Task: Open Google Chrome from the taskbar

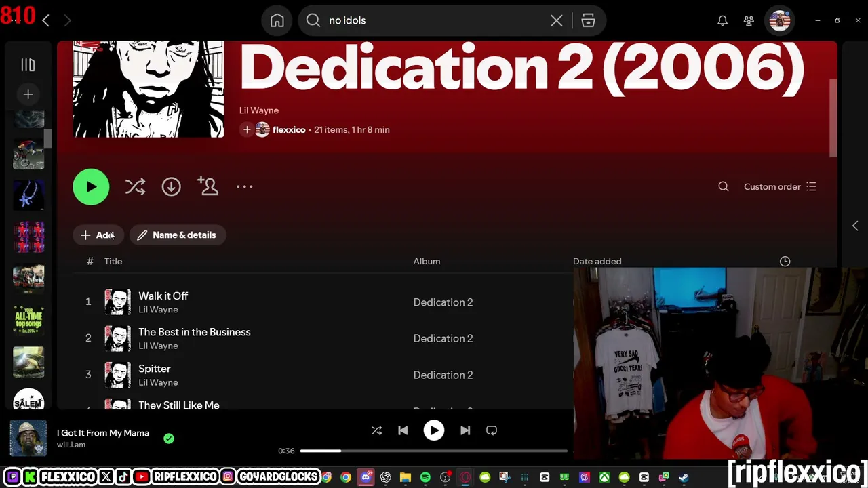Action: [x=346, y=477]
